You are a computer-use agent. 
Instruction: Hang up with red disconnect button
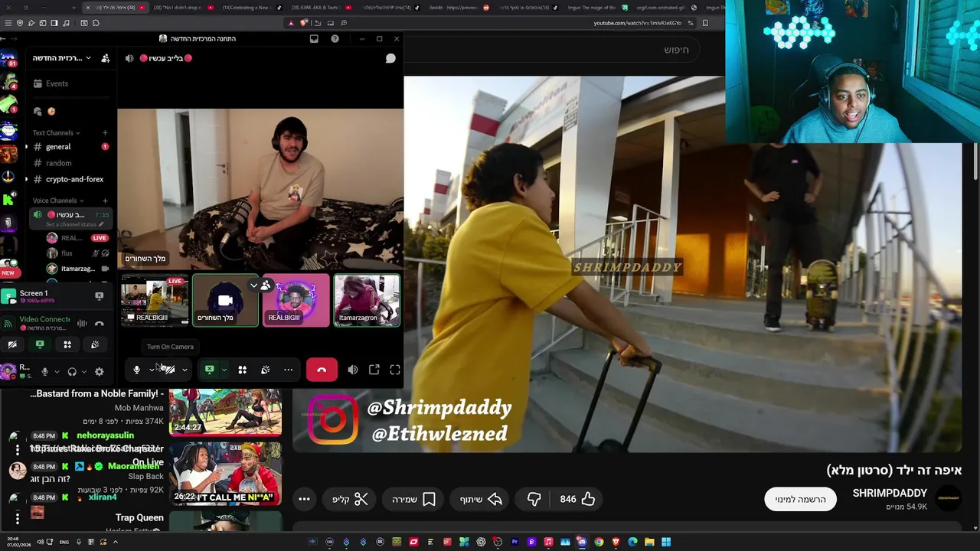[x=322, y=370]
